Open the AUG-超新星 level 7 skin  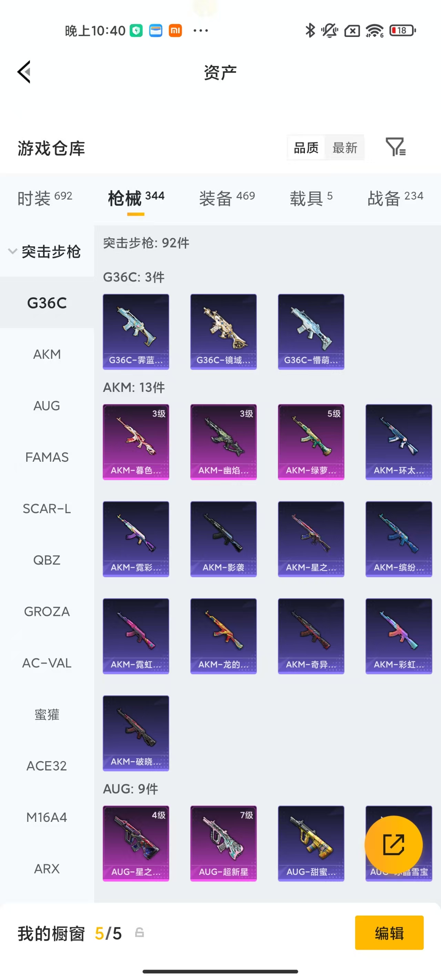223,843
